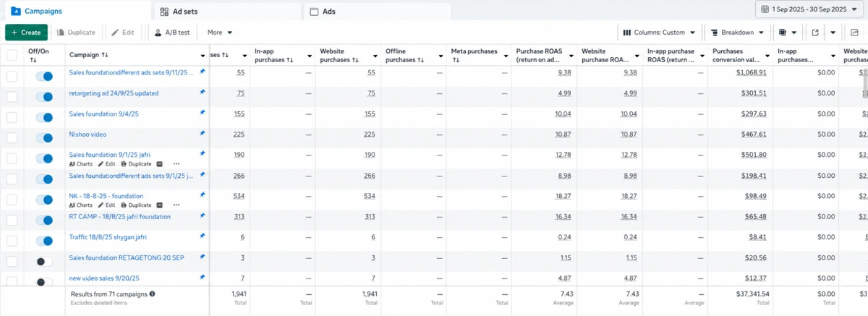Pin icon beside Traffic 18/8/25 shygan jafri
The image size is (868, 316).
(x=203, y=236)
